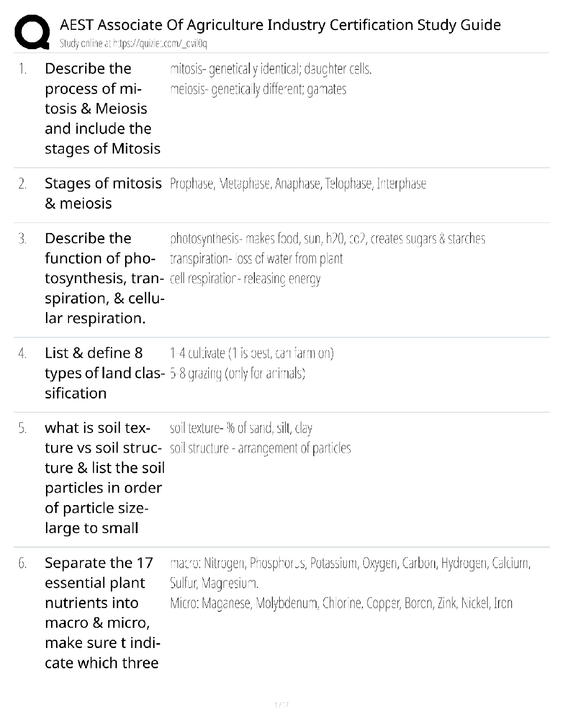Select the Stages of mitosis & meiosis term
This screenshot has width=563, height=728.
click(x=103, y=193)
